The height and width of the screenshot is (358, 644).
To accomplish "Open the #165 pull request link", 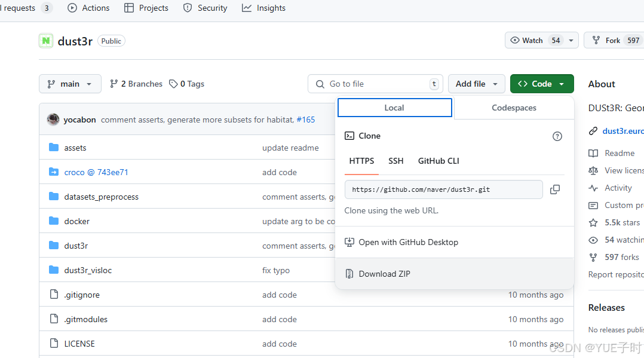I will 306,120.
